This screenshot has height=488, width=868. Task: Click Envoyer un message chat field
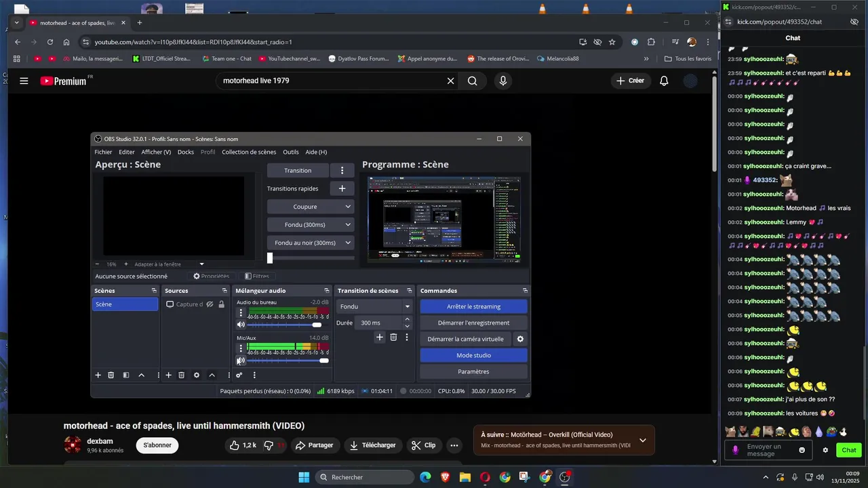coord(769,450)
